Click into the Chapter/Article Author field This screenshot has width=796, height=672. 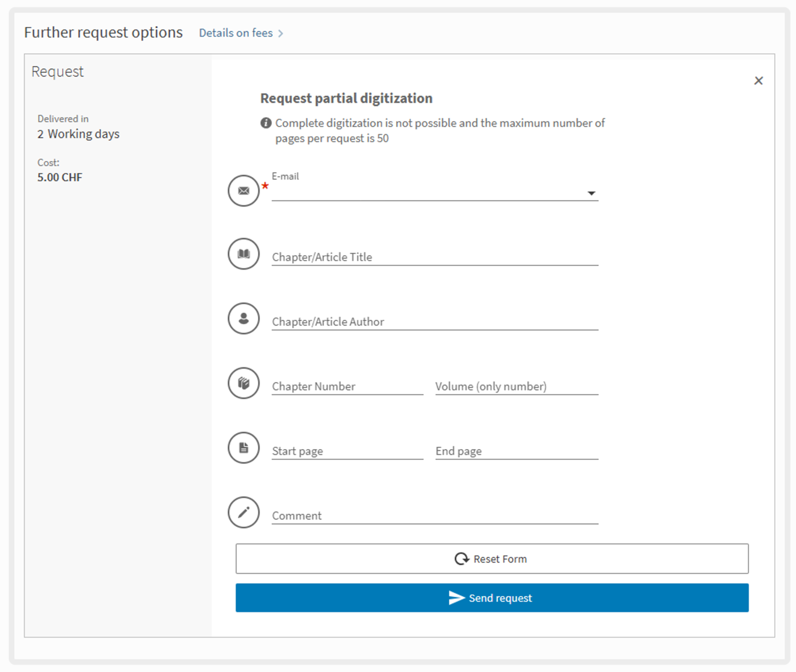434,322
